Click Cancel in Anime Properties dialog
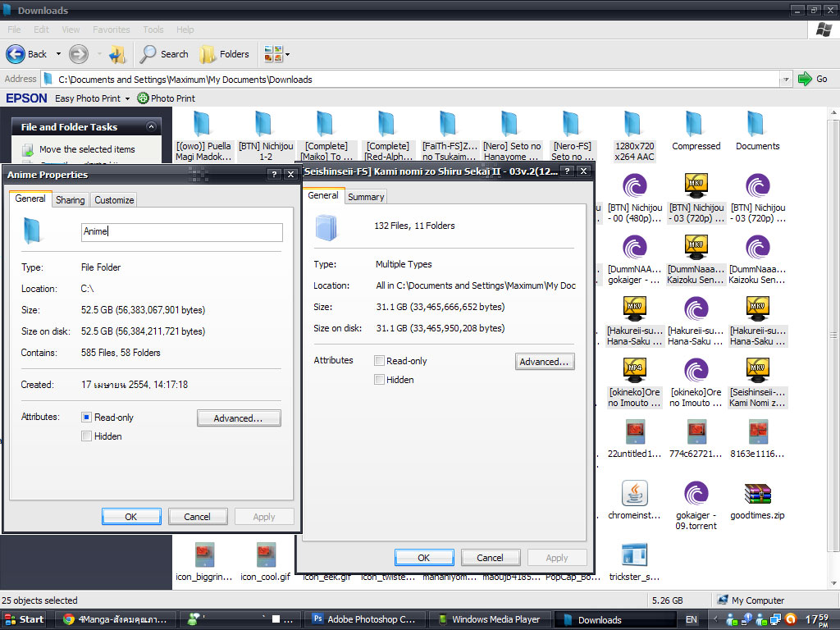 (x=197, y=517)
